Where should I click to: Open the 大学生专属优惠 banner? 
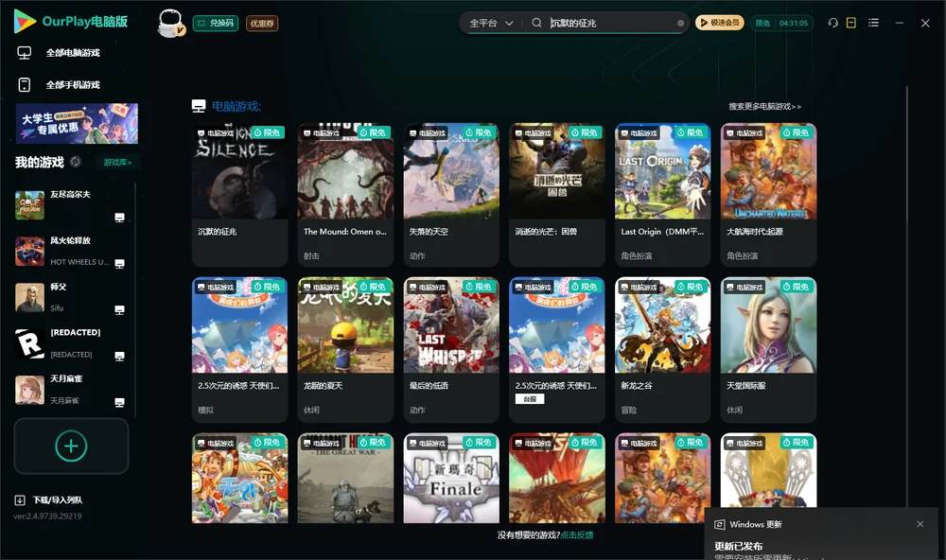78,124
